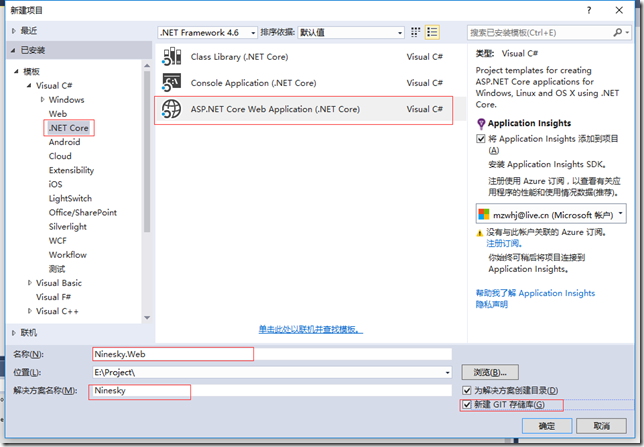This screenshot has width=644, height=447.
Task: Toggle create directory for solution checkbox
Action: pyautogui.click(x=467, y=390)
